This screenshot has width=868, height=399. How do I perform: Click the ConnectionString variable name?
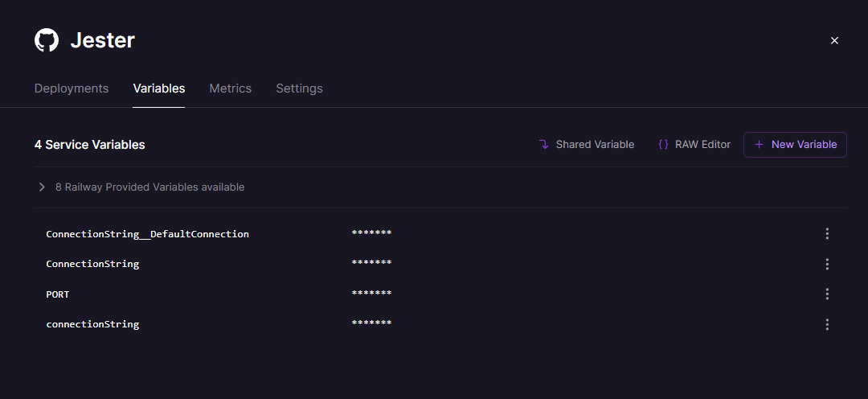92,264
